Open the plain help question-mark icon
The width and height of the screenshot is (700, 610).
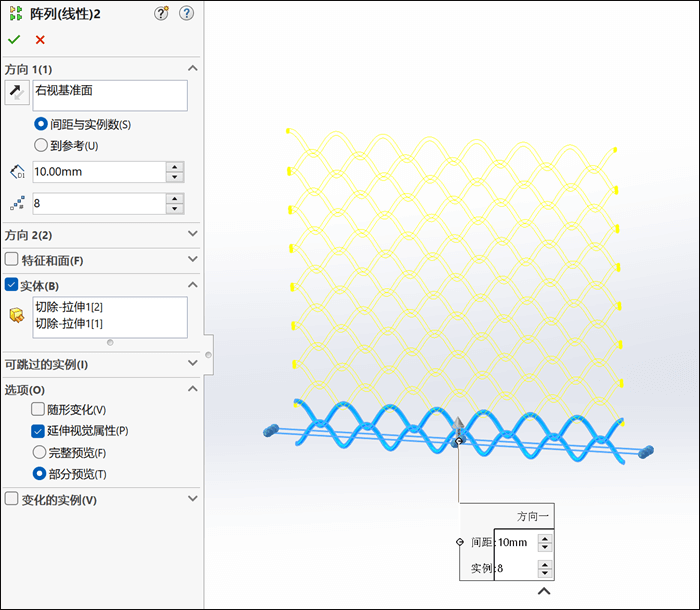click(x=186, y=13)
